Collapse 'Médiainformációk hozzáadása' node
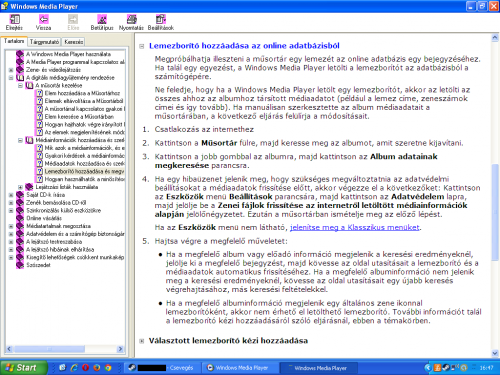 [20, 140]
